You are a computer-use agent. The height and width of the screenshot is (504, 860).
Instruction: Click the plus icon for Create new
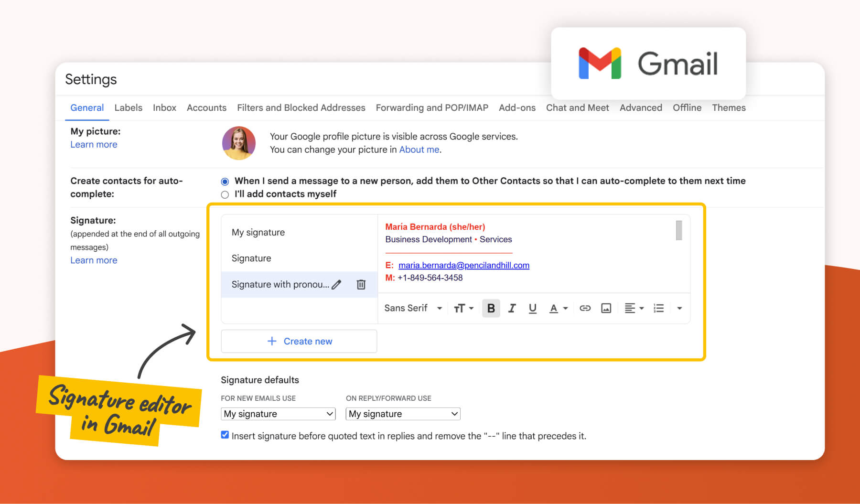[271, 341]
